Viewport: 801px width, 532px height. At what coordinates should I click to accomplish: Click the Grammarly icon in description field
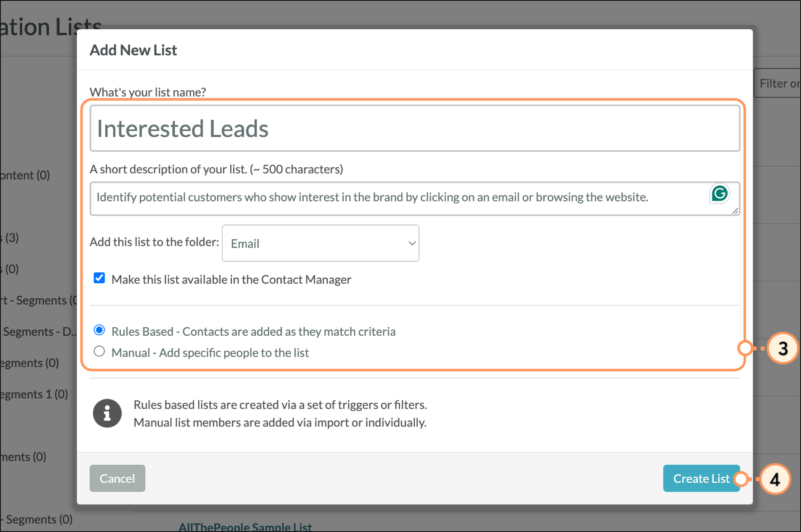(719, 194)
